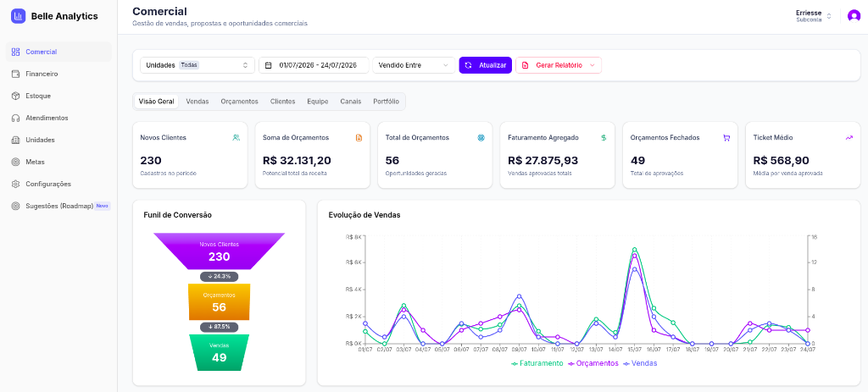868x392 pixels.
Task: Click the Orçamentos Fechados cart icon
Action: [x=726, y=138]
